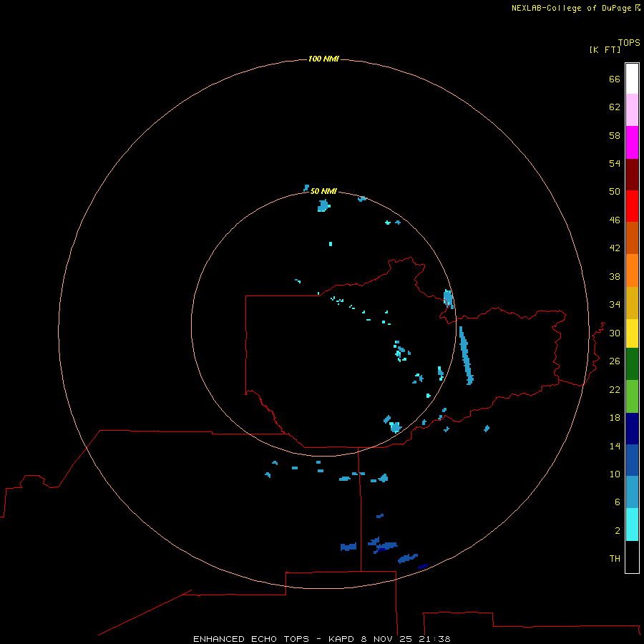This screenshot has height=644, width=644.
Task: Click the light green 26 kft swatch
Action: coord(632,396)
